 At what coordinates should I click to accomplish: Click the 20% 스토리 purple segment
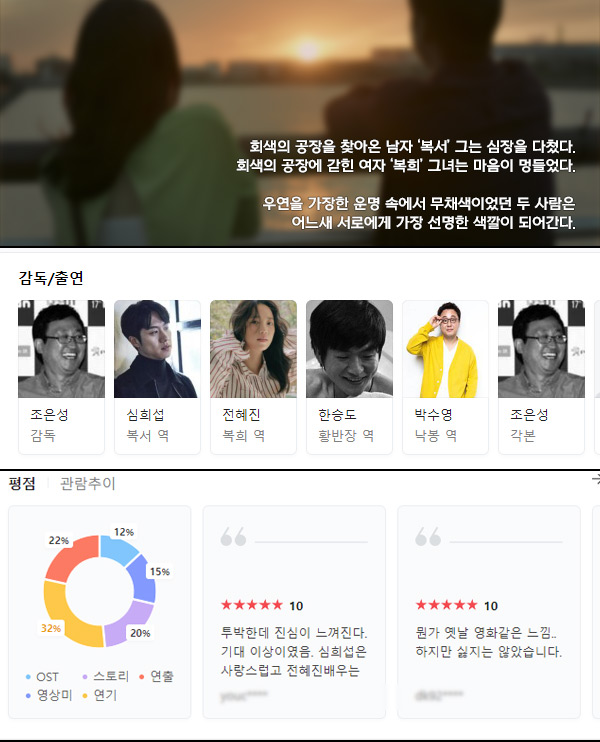coord(129,624)
